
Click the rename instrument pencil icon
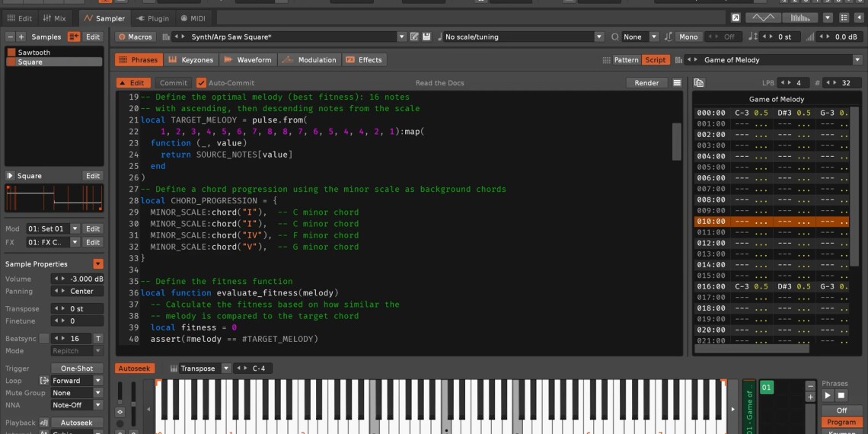pos(414,37)
